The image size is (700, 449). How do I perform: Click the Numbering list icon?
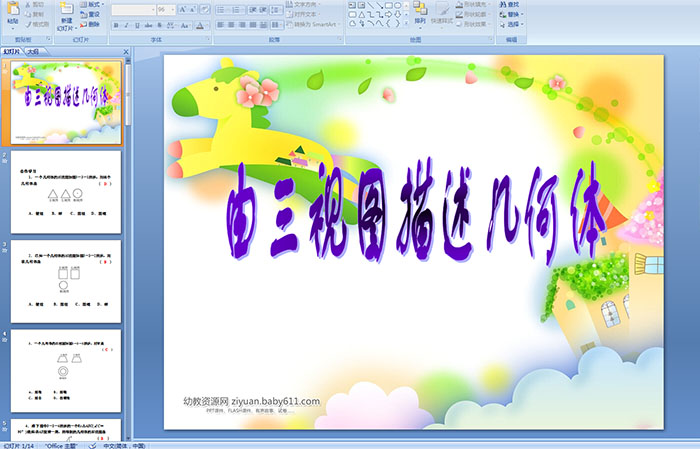pos(237,9)
